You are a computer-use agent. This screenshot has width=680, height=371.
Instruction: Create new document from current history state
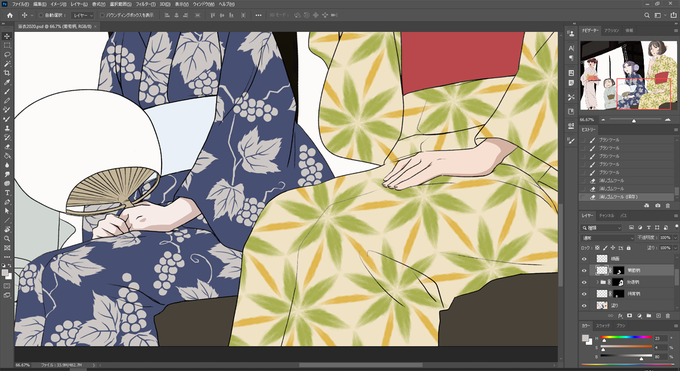tap(647, 206)
